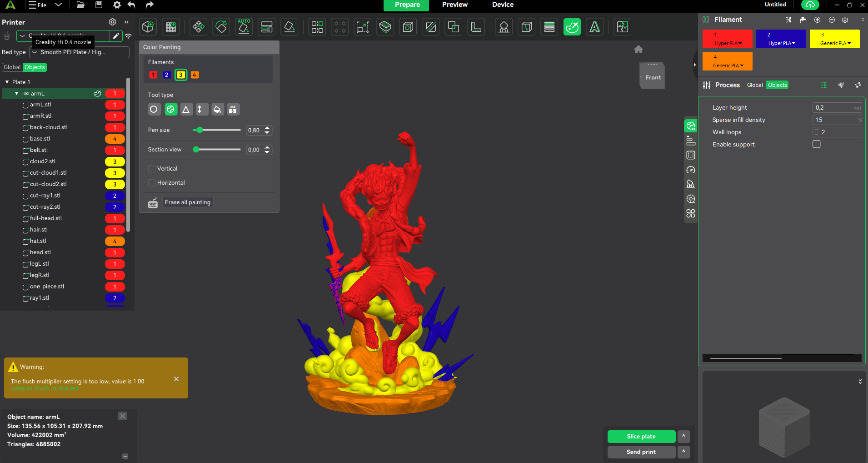Check the Enable support checkbox
The height and width of the screenshot is (463, 868).
(817, 144)
